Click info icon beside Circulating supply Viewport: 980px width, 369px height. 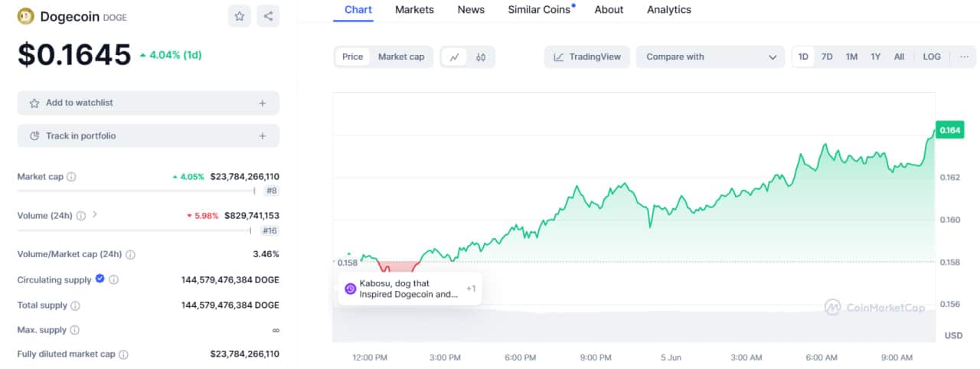113,280
